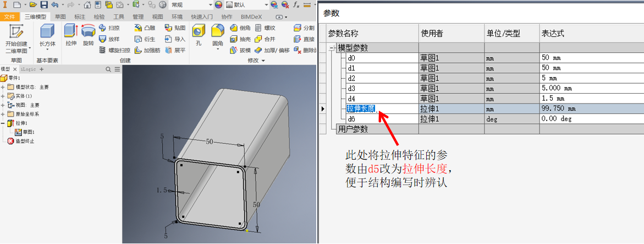Open the BIMDeX ribbon tab
The width and height of the screenshot is (644, 244).
pos(251,17)
